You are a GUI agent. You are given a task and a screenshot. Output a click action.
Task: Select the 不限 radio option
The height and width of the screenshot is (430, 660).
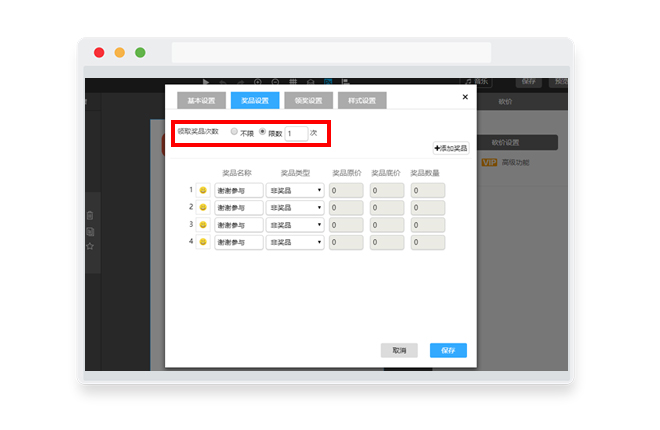(x=234, y=132)
